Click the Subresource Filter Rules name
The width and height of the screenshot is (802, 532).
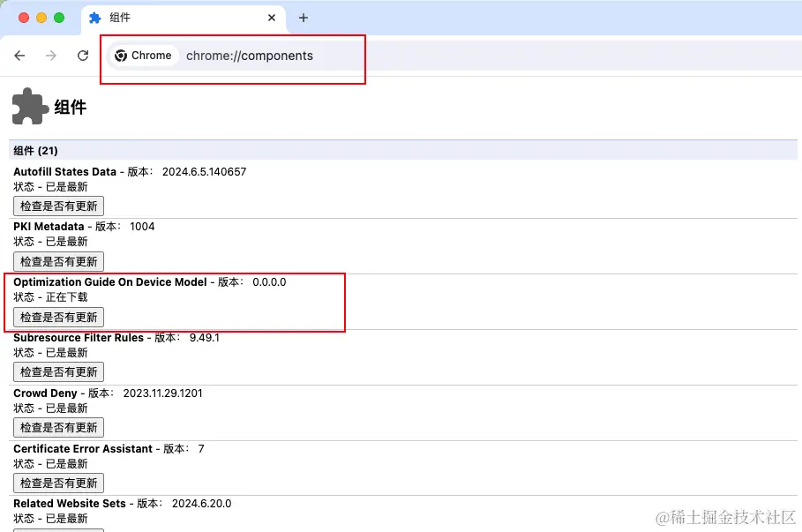(79, 338)
